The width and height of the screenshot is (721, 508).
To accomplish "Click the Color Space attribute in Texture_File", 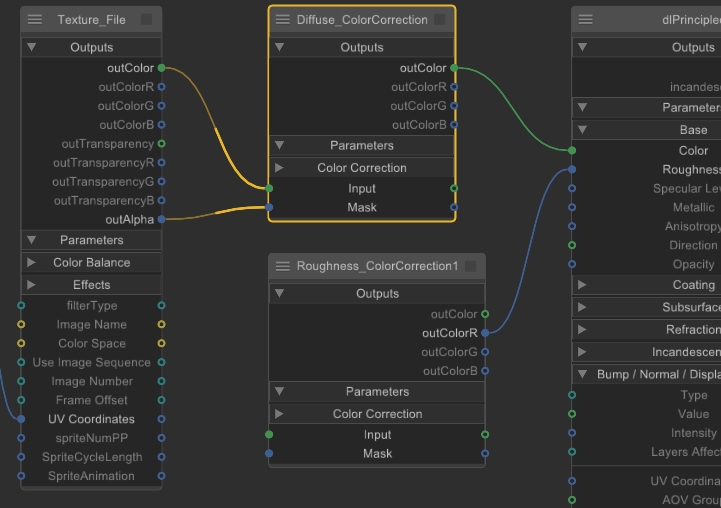I will pyautogui.click(x=91, y=343).
